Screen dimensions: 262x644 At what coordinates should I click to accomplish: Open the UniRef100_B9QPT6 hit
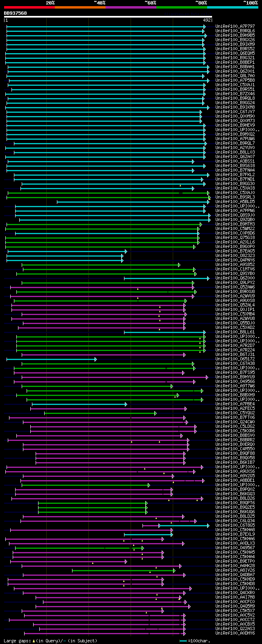pyautogui.click(x=235, y=503)
